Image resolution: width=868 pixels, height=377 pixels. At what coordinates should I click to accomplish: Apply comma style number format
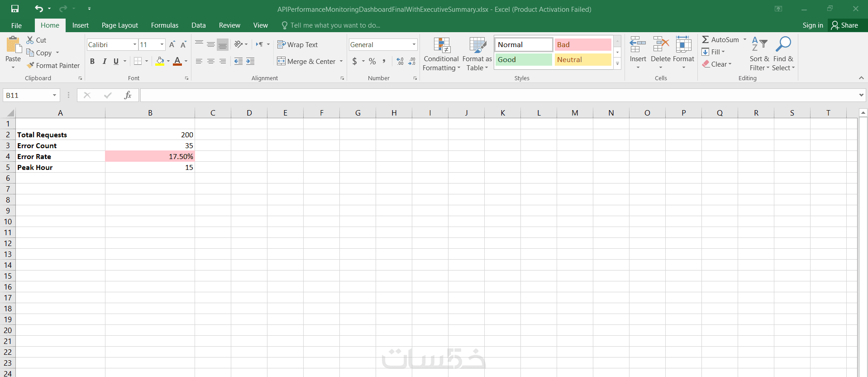point(384,61)
